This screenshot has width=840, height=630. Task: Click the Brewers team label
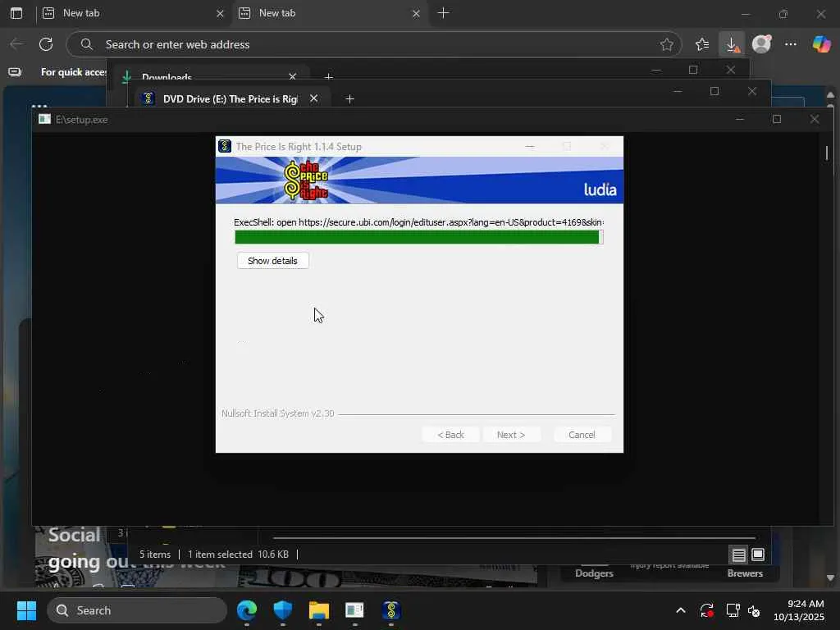tap(745, 573)
